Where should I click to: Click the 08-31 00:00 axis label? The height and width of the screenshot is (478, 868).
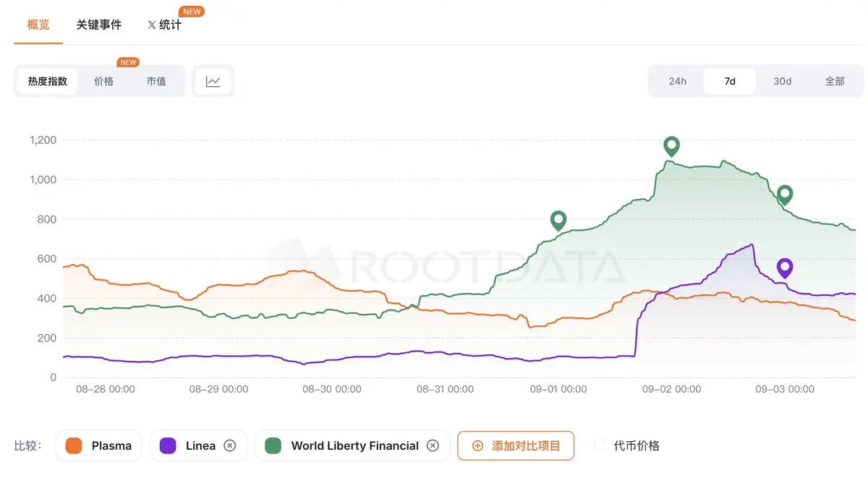445,389
